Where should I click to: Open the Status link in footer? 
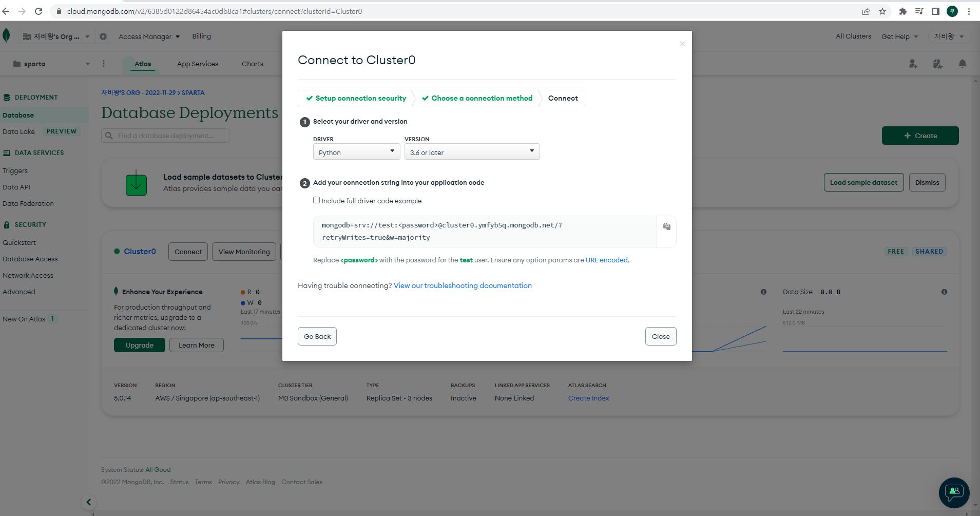(x=179, y=482)
